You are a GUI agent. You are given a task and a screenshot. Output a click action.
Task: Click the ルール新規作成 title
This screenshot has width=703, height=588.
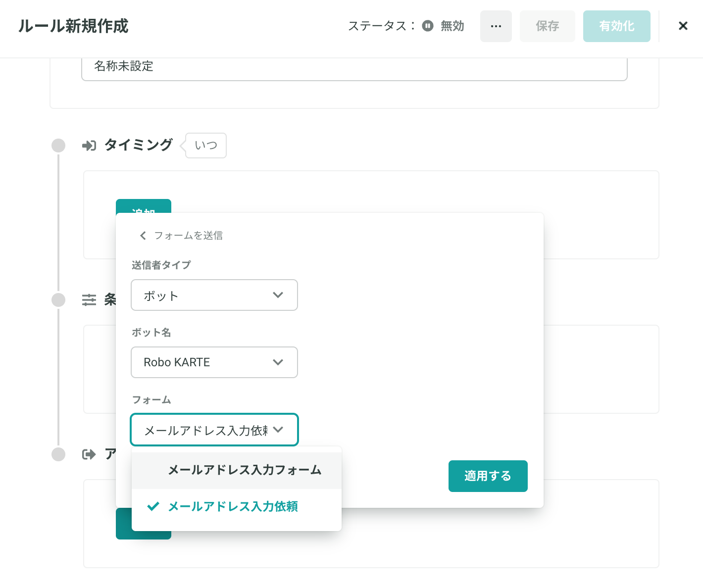tap(73, 26)
